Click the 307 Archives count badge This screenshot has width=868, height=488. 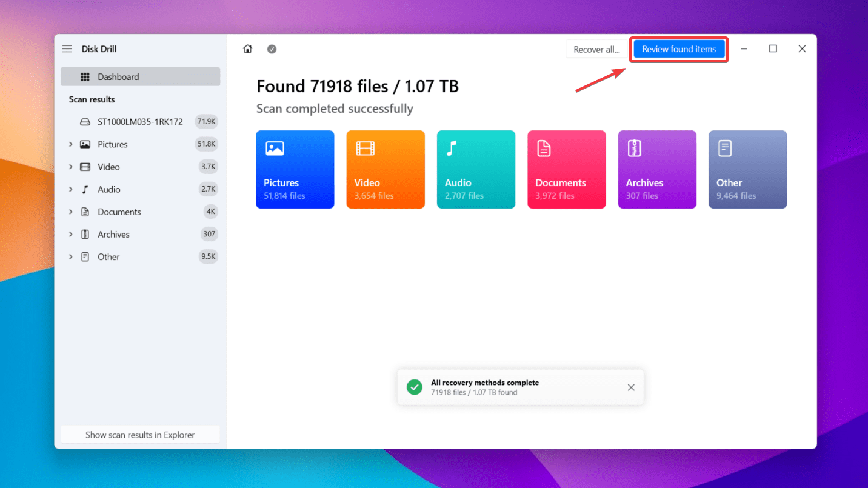[209, 234]
